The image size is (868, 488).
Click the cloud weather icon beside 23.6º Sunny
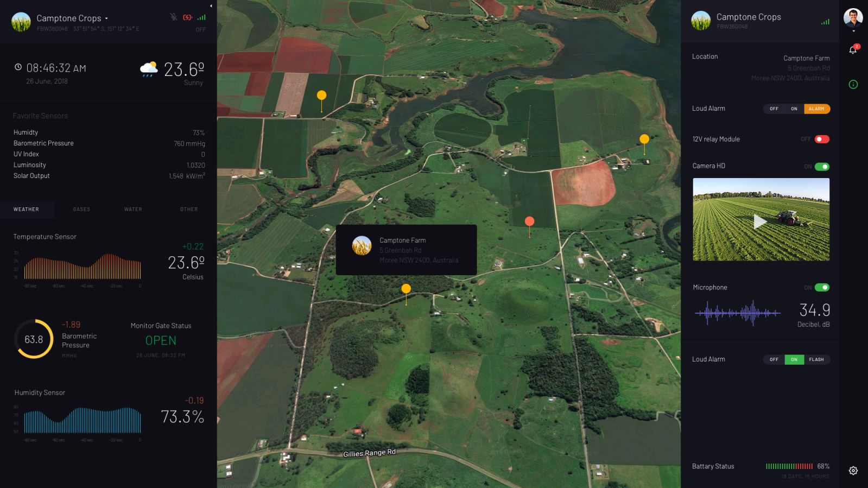click(149, 69)
